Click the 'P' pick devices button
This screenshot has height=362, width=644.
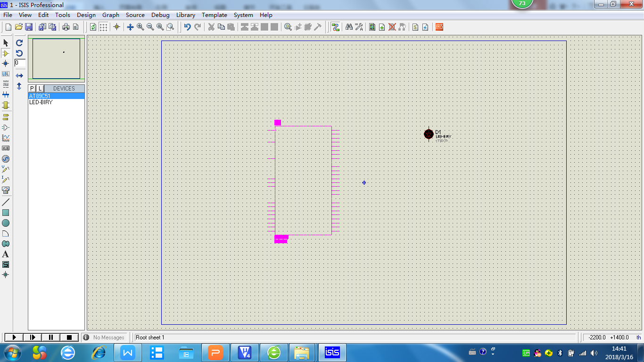coord(32,88)
